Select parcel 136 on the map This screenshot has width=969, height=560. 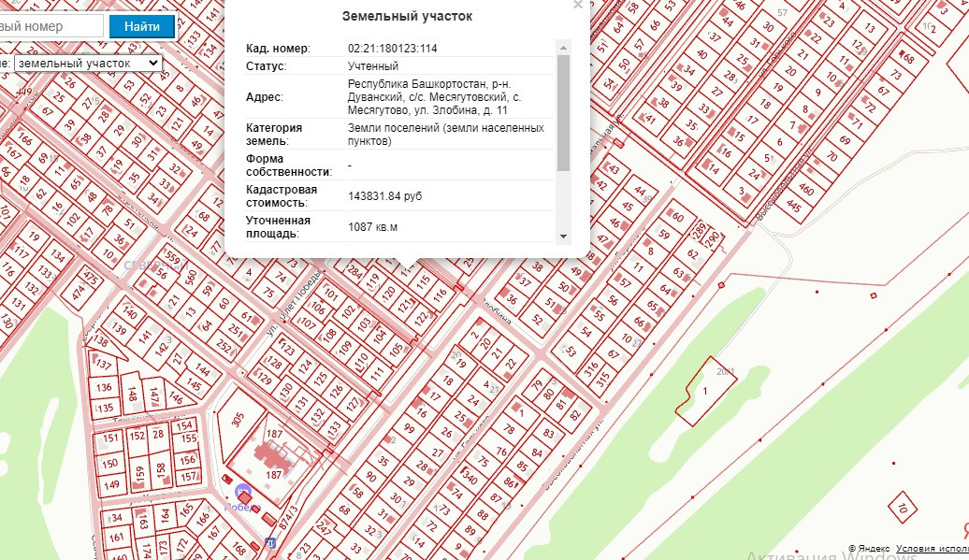coord(104,388)
